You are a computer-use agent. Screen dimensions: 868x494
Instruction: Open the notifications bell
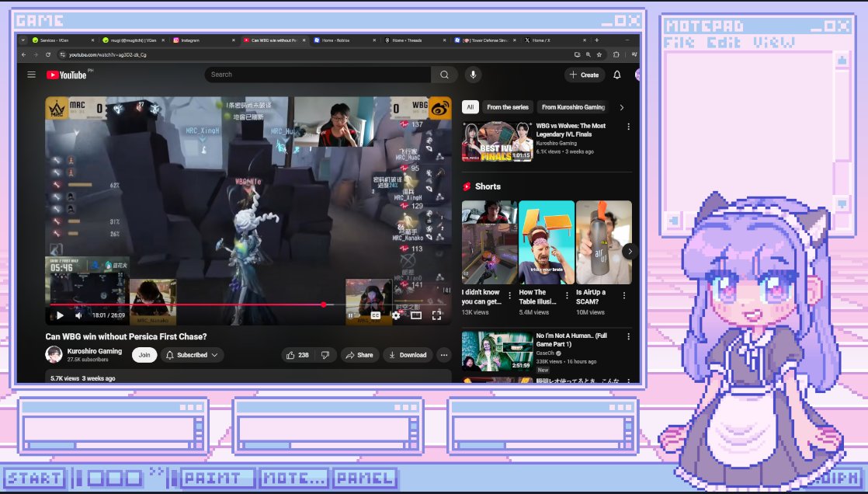pos(616,75)
